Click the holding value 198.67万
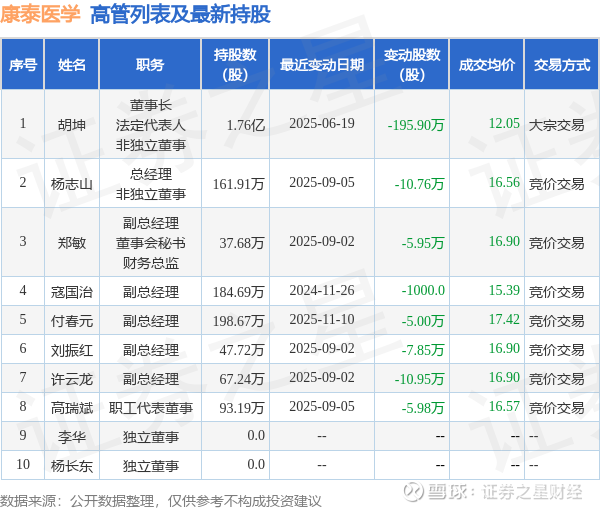This screenshot has height=510, width=600. click(x=239, y=321)
